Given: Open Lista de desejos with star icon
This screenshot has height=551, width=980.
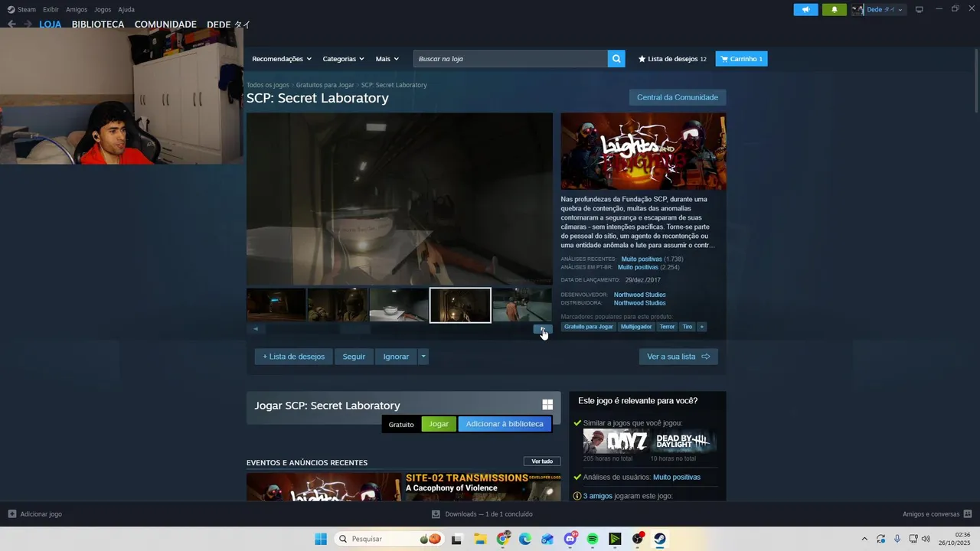Looking at the screenshot, I should 672,59.
